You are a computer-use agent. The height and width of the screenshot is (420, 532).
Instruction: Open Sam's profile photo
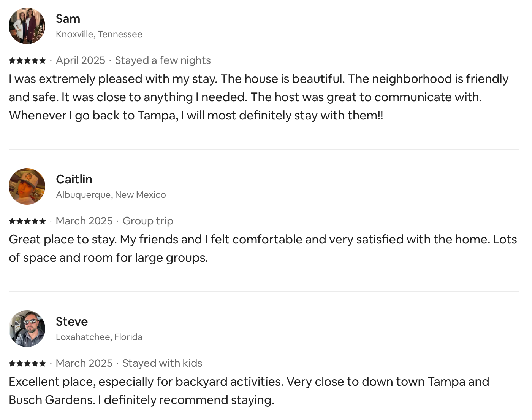point(27,26)
